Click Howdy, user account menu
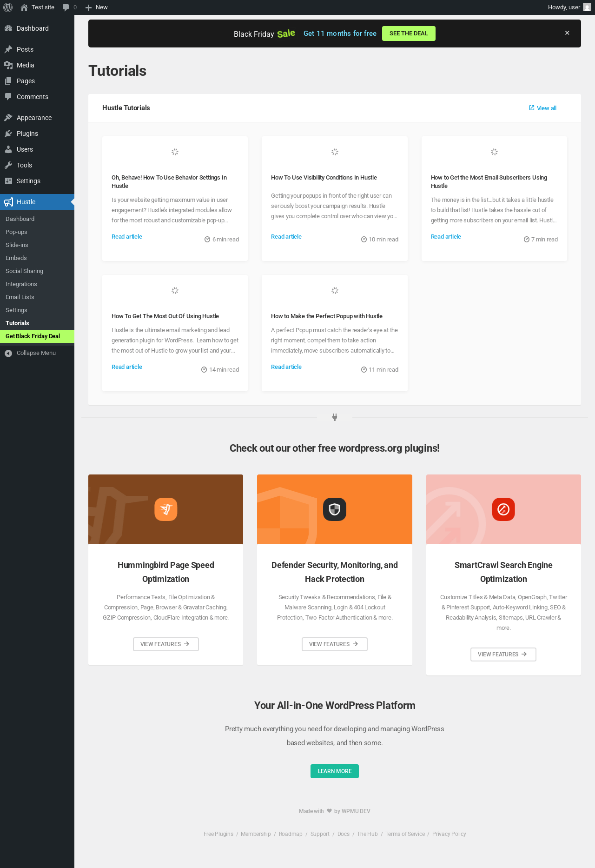The image size is (595, 868). coord(569,7)
